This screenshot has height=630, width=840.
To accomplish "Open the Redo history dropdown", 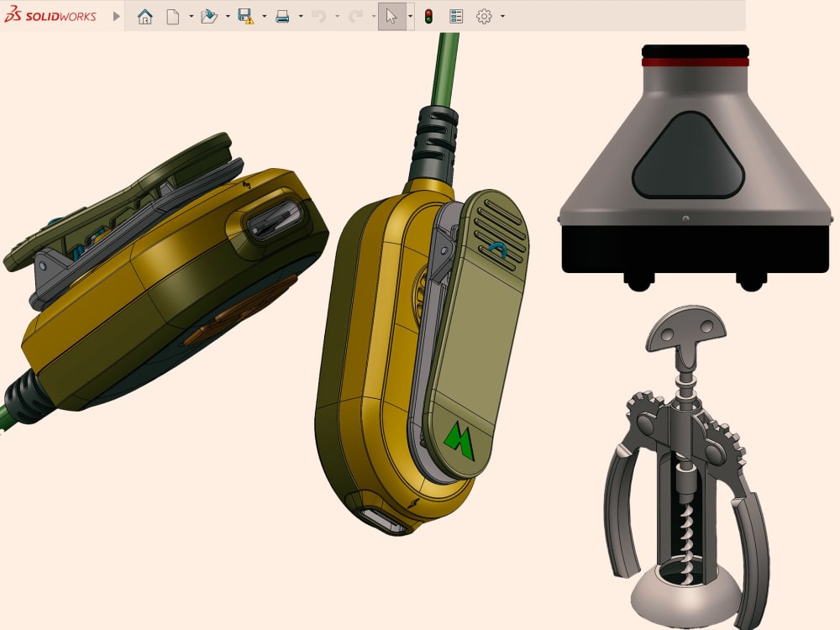I will point(374,16).
